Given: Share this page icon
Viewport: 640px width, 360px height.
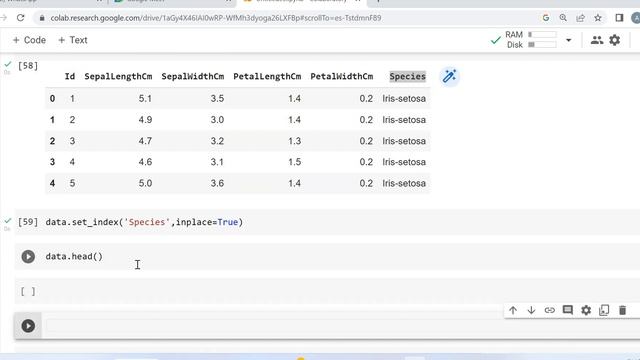Looking at the screenshot, I should point(580,18).
